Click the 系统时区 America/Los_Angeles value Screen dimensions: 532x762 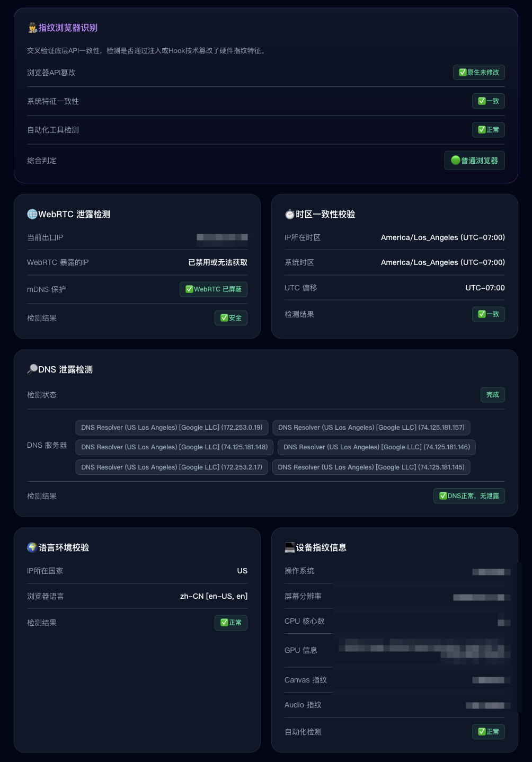(x=443, y=262)
